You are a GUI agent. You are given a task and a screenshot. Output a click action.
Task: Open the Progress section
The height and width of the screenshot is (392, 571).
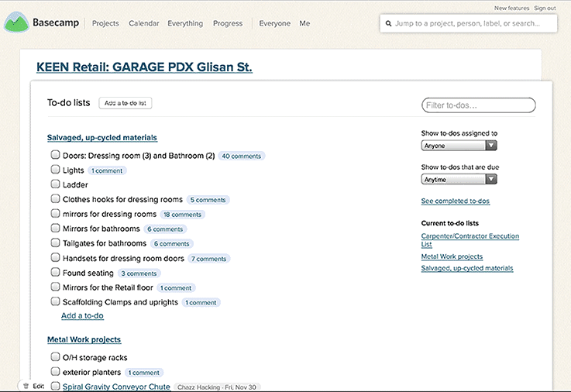[228, 23]
